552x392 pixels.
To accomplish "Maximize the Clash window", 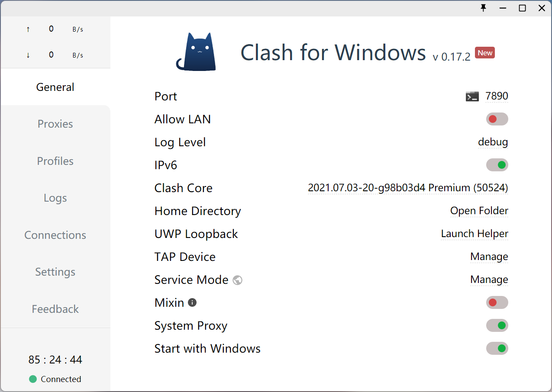I will 523,8.
